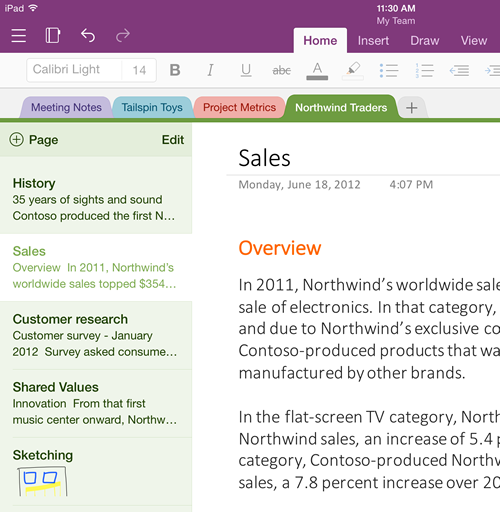The height and width of the screenshot is (512, 500).
Task: Insert a bulleted list
Action: tap(389, 70)
